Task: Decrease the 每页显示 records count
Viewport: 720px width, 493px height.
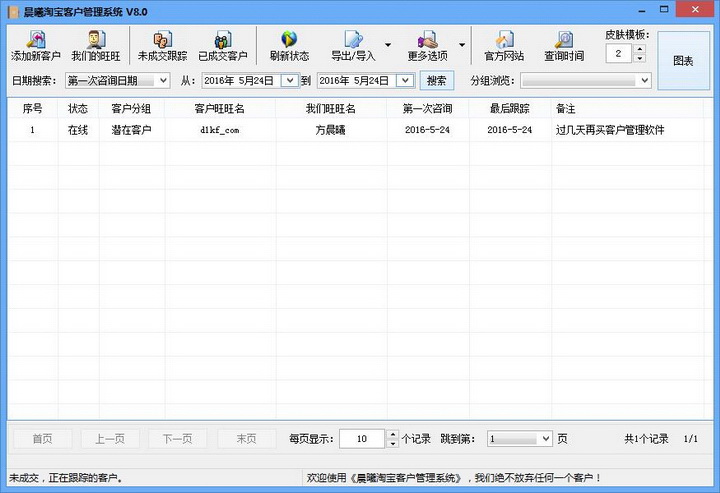Action: coord(393,443)
